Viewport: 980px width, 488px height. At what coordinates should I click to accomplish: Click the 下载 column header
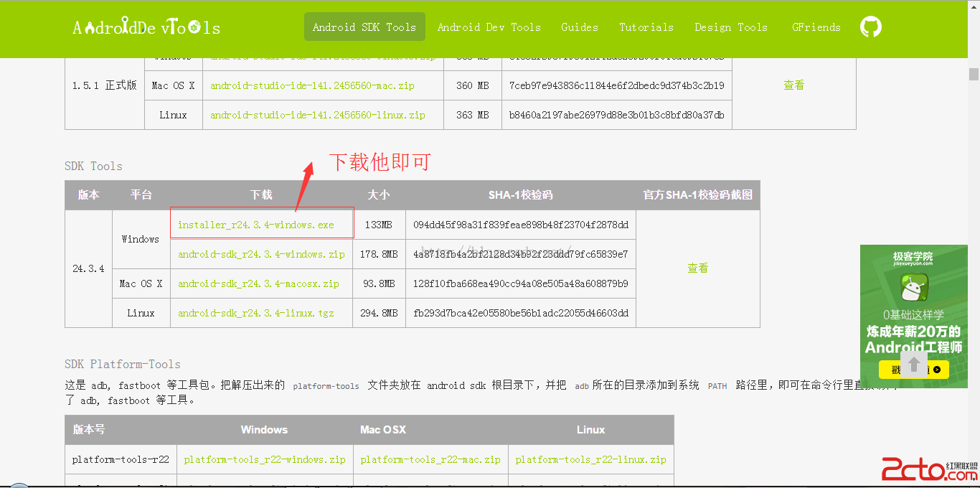click(x=261, y=195)
